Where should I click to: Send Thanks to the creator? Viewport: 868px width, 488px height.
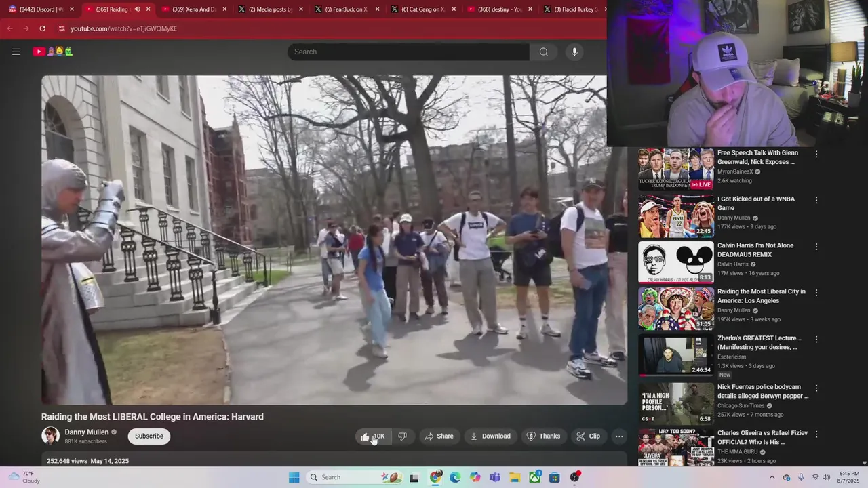(x=543, y=436)
